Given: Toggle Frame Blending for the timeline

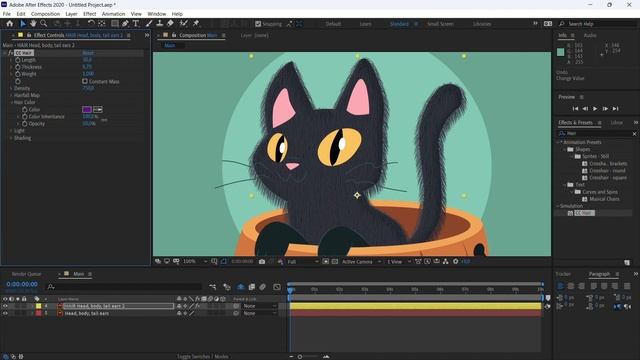Looking at the screenshot, I should (251, 287).
